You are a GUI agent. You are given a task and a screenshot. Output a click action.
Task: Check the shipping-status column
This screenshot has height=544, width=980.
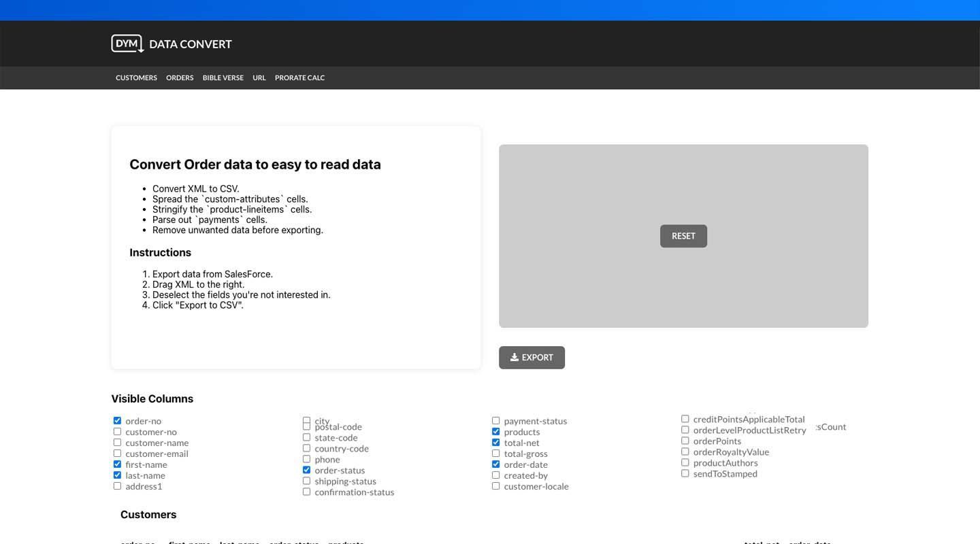pos(306,480)
